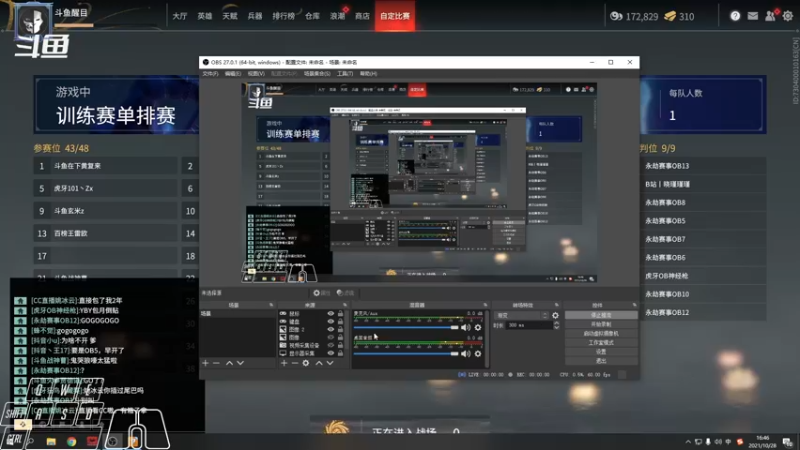Open File Explorer from the Windows taskbar
Viewport: 800px width, 450px height.
pos(51,441)
